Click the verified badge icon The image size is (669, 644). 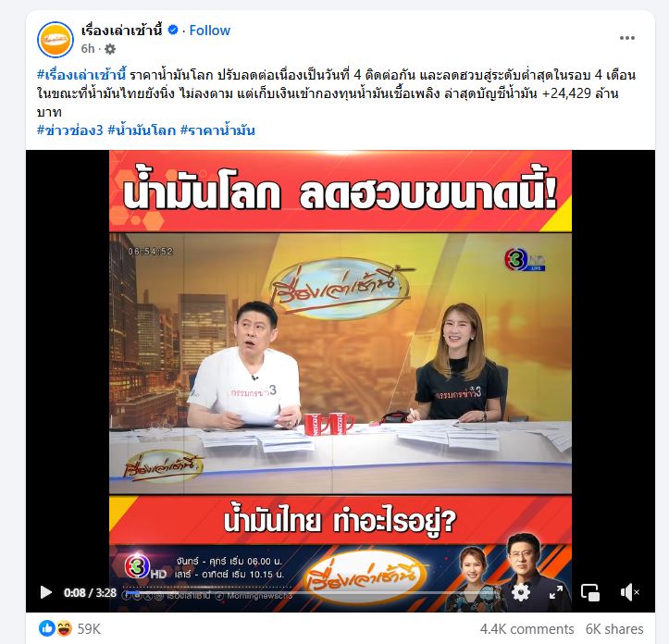click(173, 30)
